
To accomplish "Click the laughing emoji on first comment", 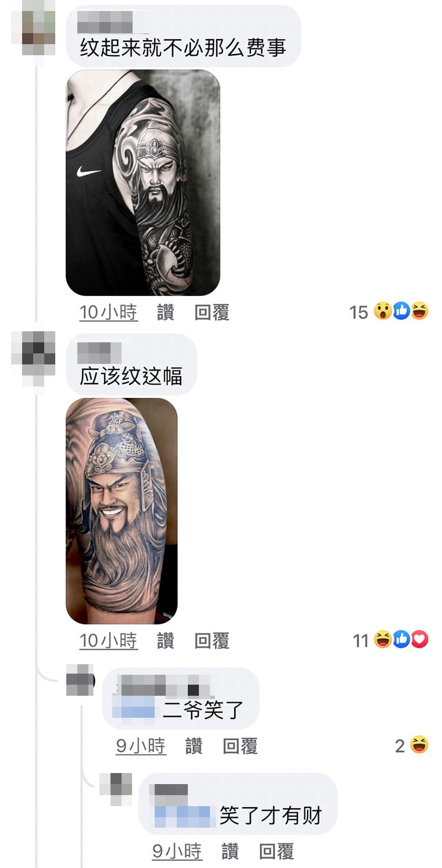I will coord(420,311).
